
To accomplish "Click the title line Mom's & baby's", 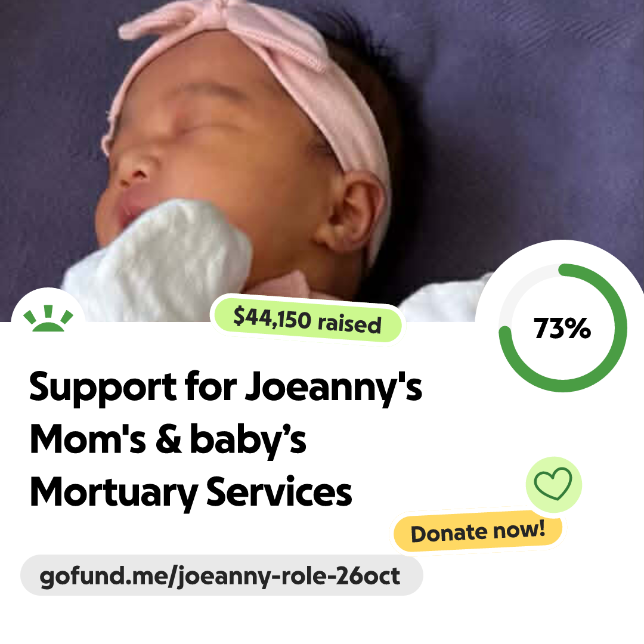I will tap(168, 440).
